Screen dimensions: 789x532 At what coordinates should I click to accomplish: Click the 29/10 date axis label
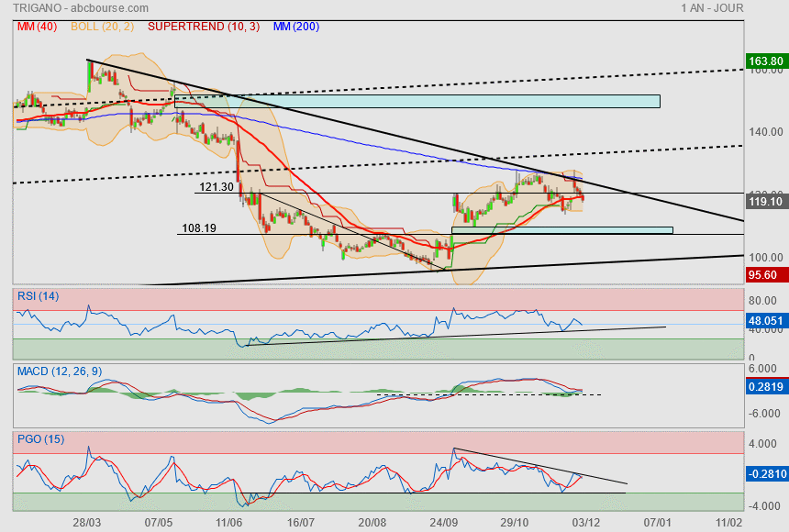pyautogui.click(x=515, y=523)
